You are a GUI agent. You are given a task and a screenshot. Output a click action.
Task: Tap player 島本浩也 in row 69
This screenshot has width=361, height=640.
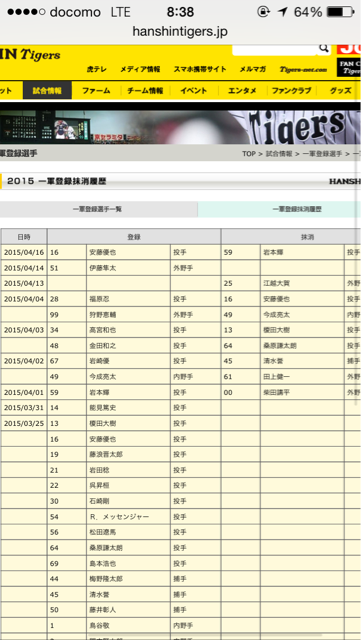point(103,563)
